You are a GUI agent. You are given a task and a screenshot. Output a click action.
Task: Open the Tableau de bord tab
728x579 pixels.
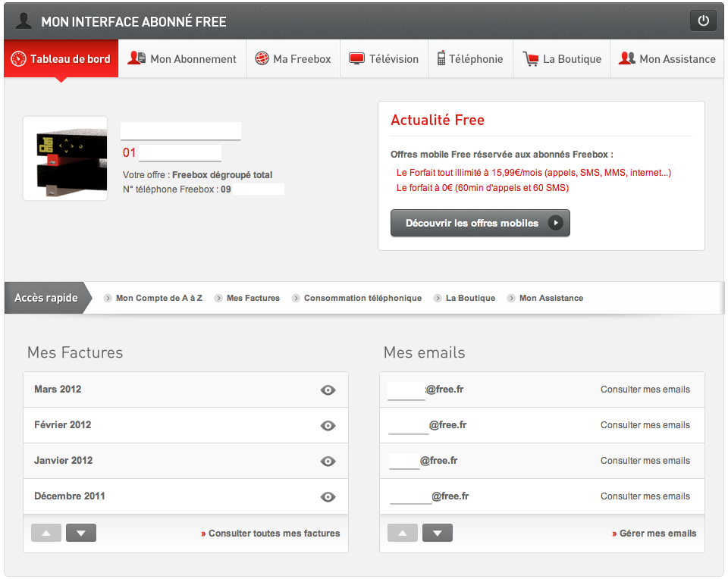pos(61,58)
